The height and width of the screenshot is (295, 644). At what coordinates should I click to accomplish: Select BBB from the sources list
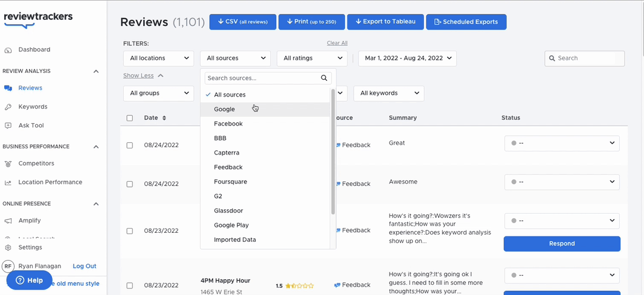(265, 138)
